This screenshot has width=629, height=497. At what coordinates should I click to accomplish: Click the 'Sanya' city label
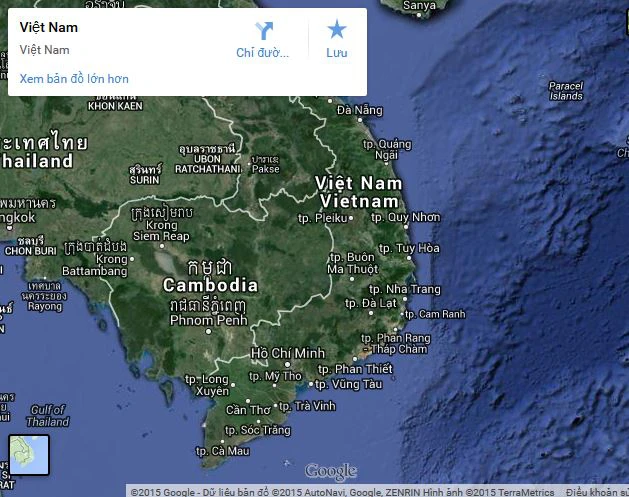419,6
